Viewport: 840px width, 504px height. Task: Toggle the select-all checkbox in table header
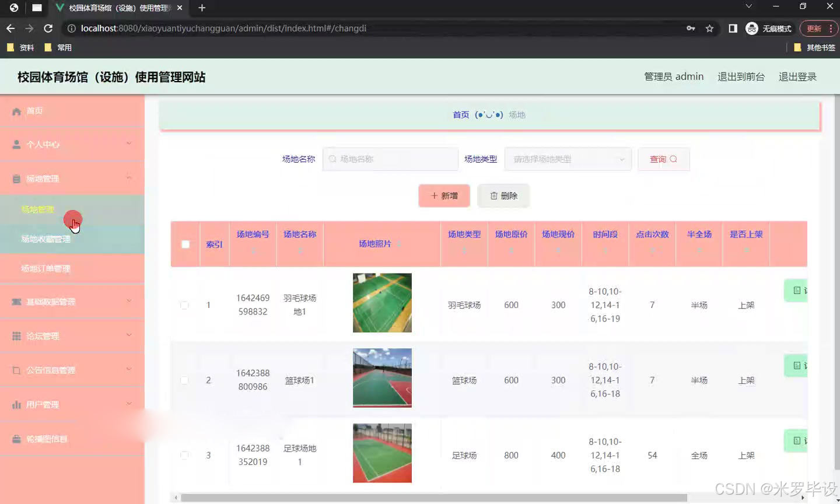pos(184,244)
